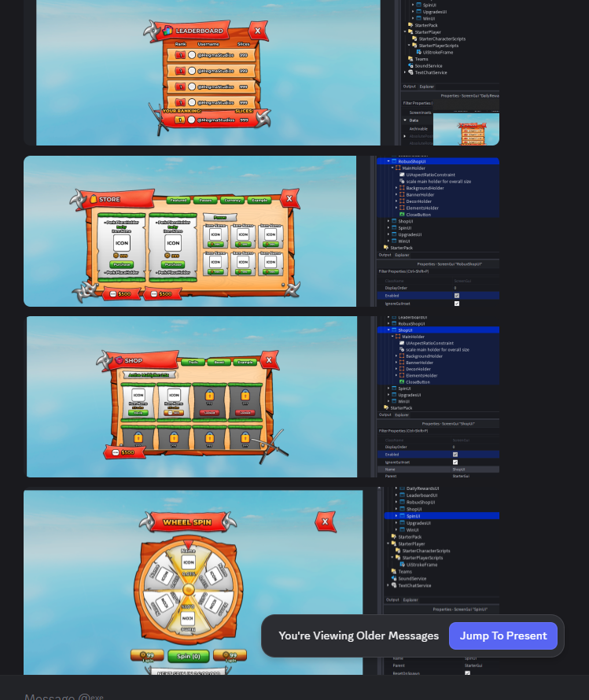Image resolution: width=589 pixels, height=700 pixels.
Task: Toggle IgnoreGuiInset checkbox in ShopUI properties
Action: [455, 462]
